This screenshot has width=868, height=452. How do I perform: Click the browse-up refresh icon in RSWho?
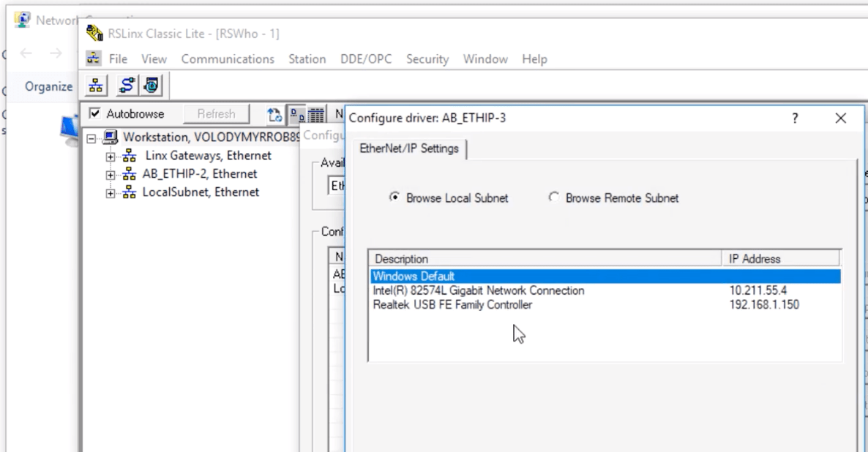pos(275,113)
